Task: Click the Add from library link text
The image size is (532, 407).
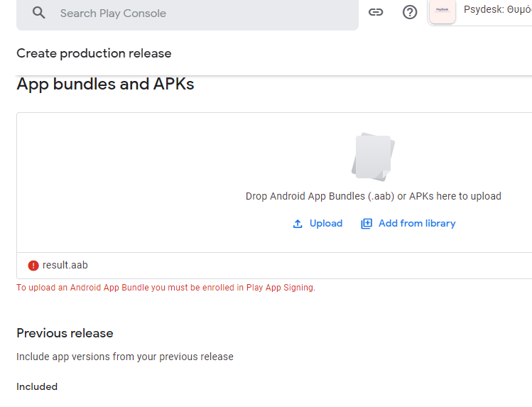Action: 417,224
